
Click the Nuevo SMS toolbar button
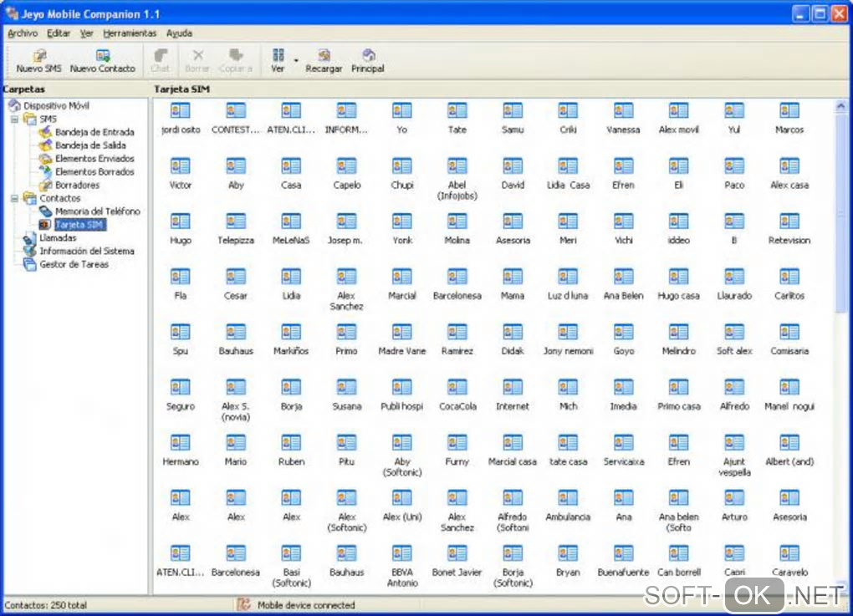[x=38, y=61]
